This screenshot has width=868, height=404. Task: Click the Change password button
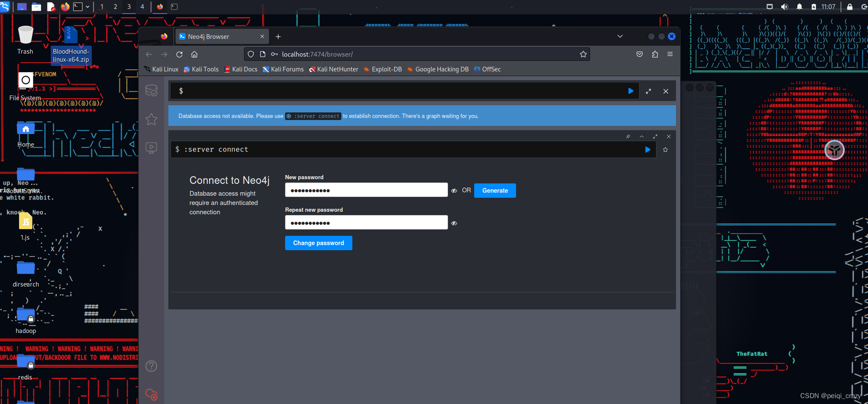pyautogui.click(x=319, y=243)
